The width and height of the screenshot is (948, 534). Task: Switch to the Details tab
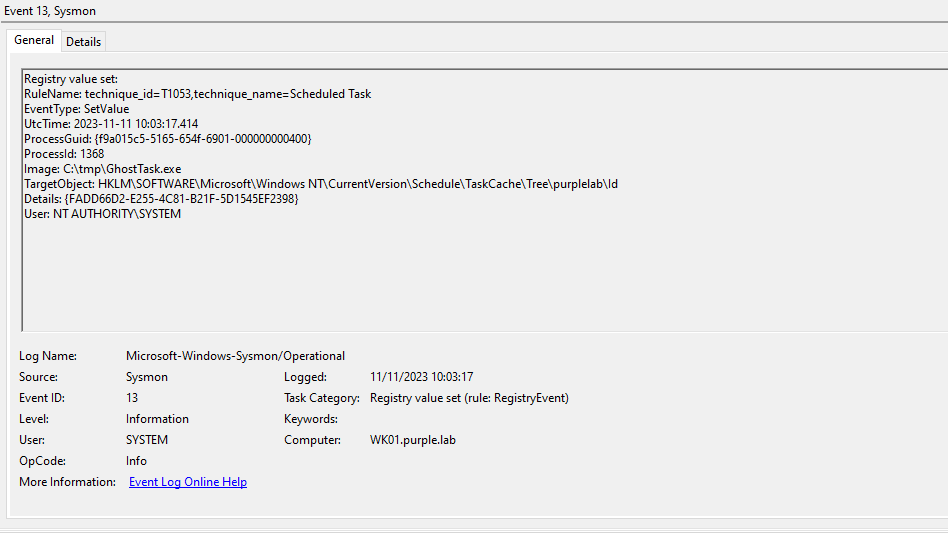(x=84, y=41)
